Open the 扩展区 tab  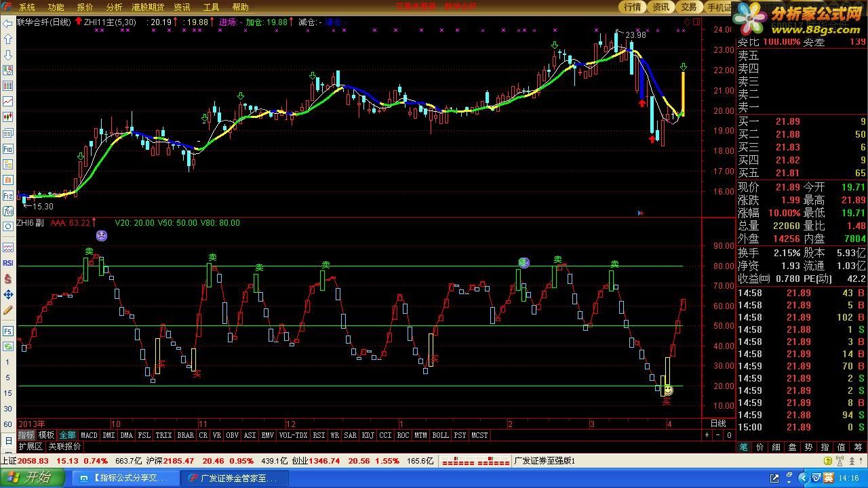coord(31,447)
